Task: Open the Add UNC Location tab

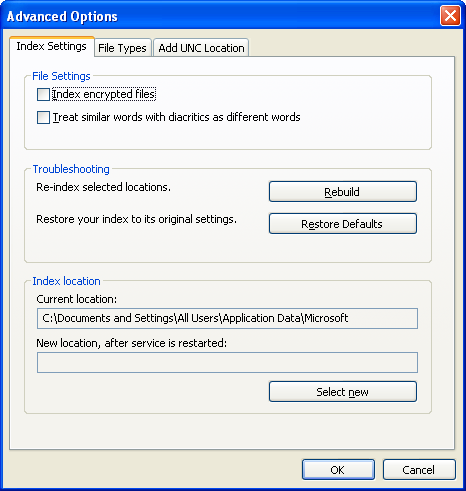Action: coord(201,48)
